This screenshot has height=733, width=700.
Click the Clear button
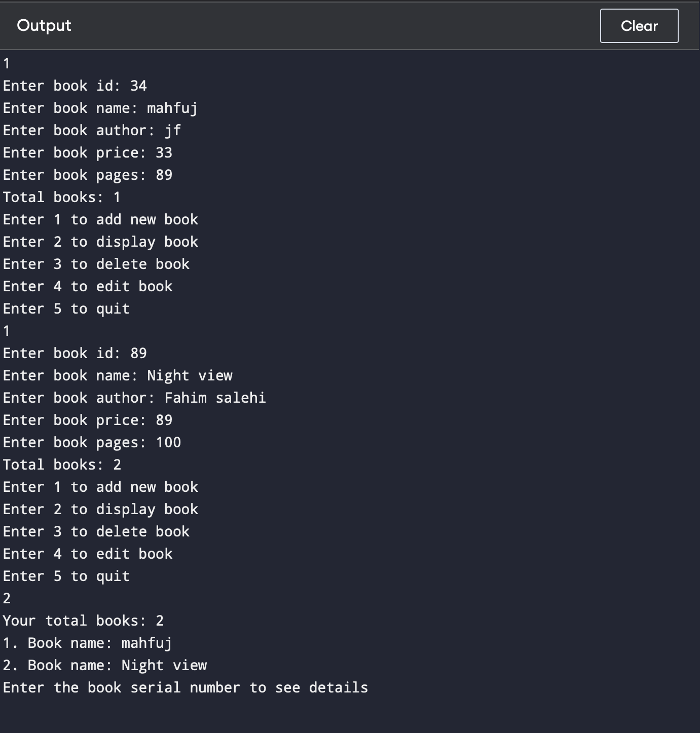point(639,26)
